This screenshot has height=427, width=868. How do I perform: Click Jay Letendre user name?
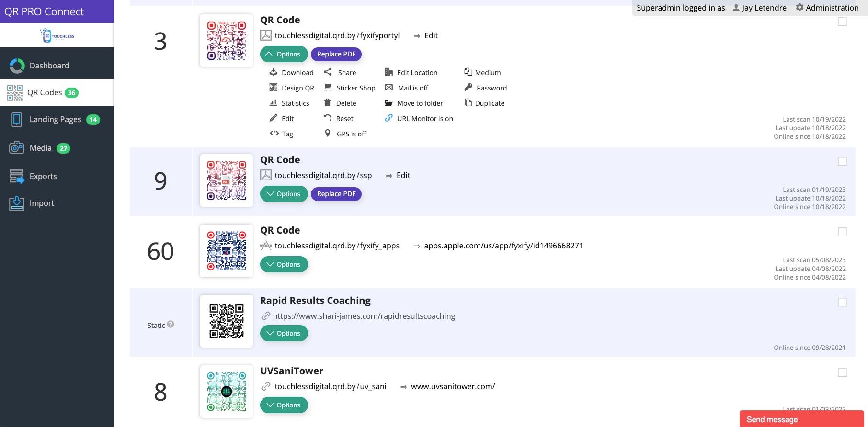point(764,8)
